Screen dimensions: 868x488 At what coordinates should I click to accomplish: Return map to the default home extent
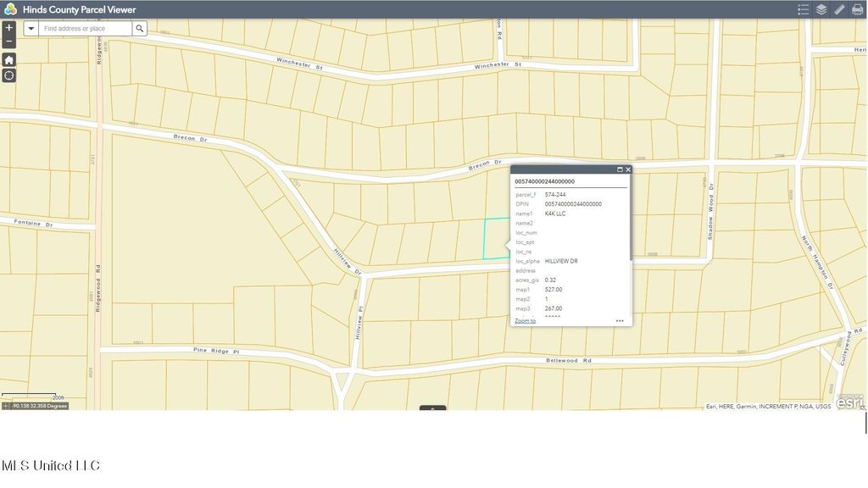(x=8, y=59)
